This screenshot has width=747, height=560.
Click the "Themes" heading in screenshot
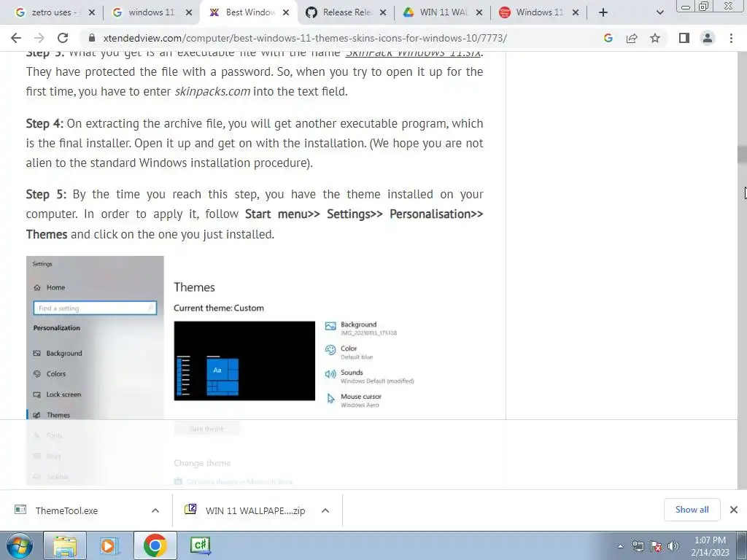pyautogui.click(x=194, y=287)
